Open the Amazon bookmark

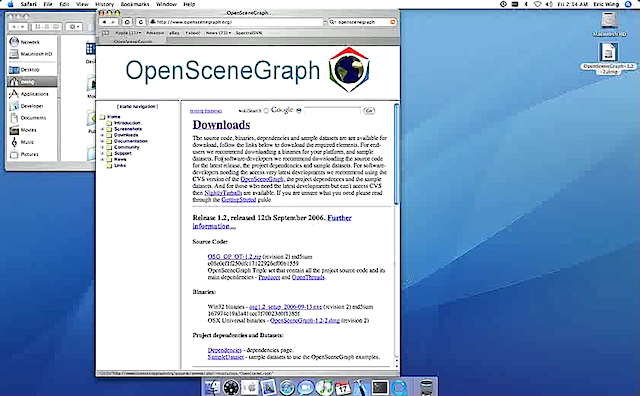click(155, 33)
